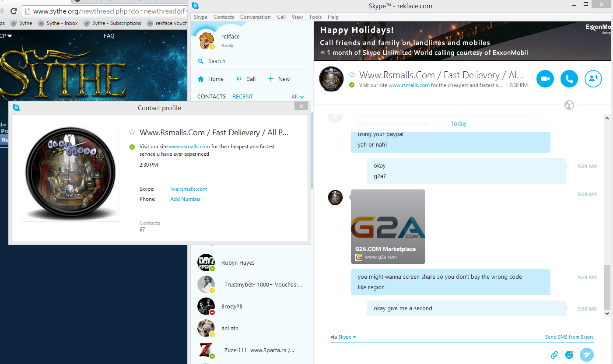Go to Home in Skype sidebar

tap(210, 79)
